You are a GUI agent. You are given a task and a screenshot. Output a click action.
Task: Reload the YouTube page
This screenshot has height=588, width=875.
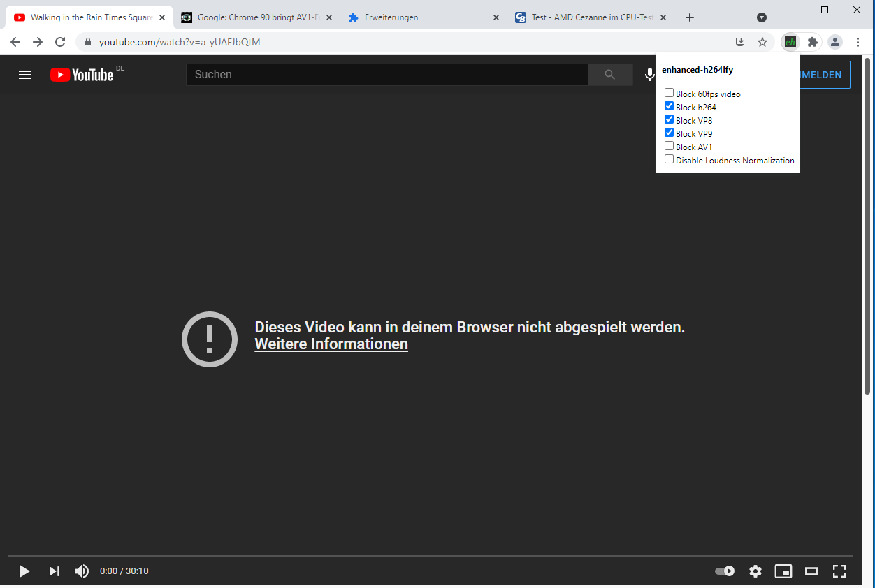tap(60, 42)
